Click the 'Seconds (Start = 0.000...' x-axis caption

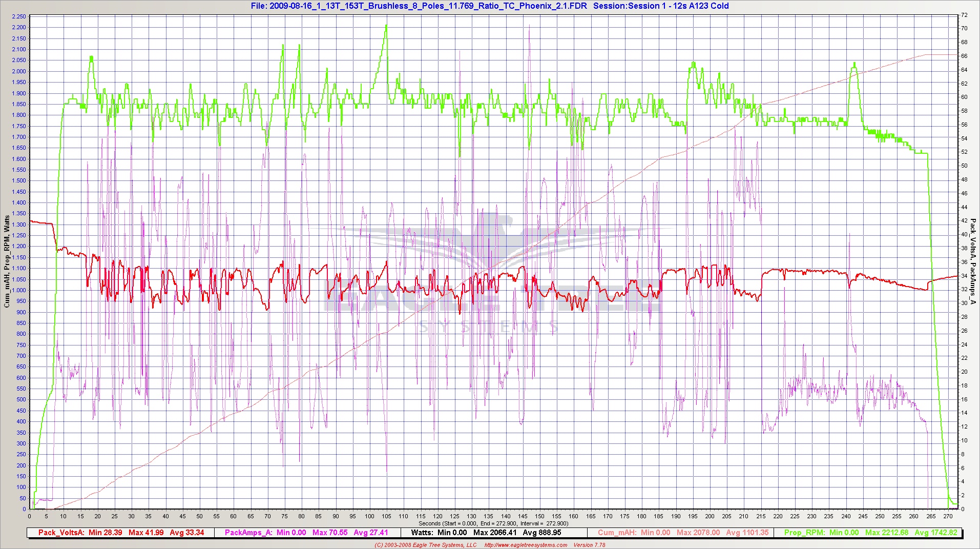tap(493, 523)
